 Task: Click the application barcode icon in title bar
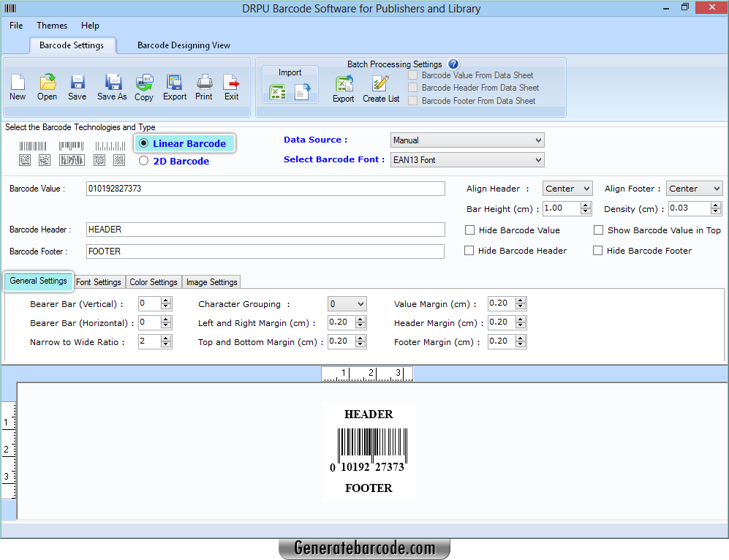(x=10, y=8)
